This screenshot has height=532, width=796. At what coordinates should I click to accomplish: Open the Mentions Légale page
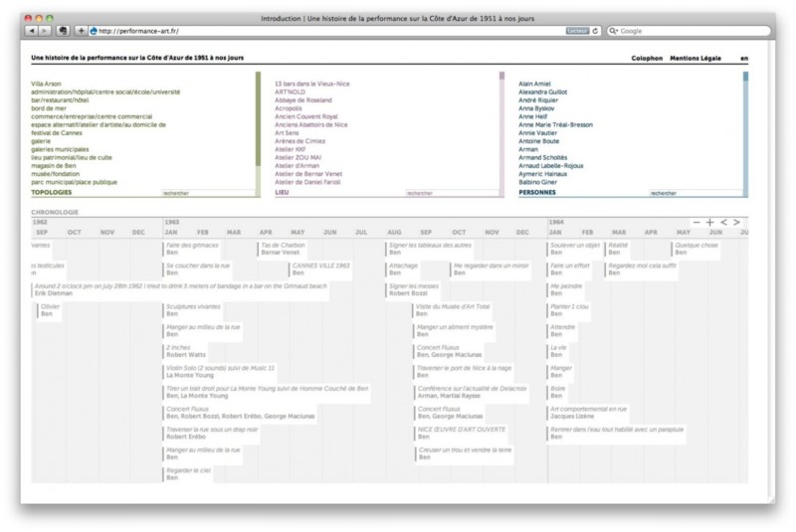point(696,59)
